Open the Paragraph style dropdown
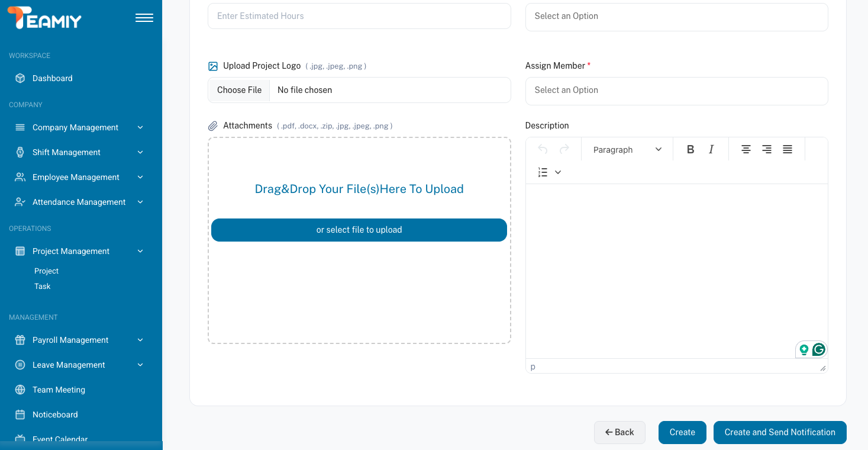 pos(627,150)
